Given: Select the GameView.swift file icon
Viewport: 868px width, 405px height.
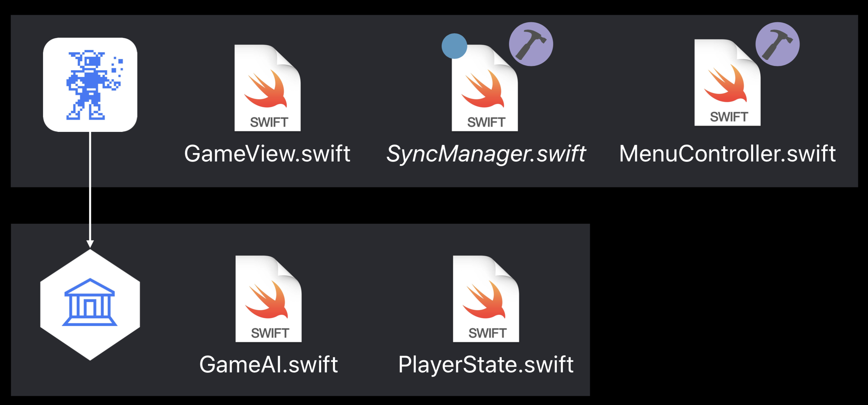Looking at the screenshot, I should 268,88.
